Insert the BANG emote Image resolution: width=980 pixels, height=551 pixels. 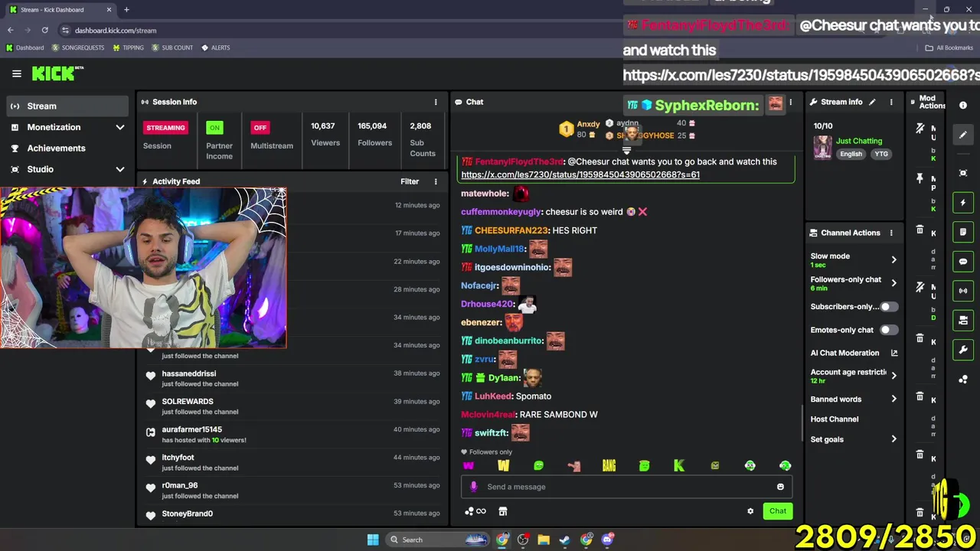[609, 465]
